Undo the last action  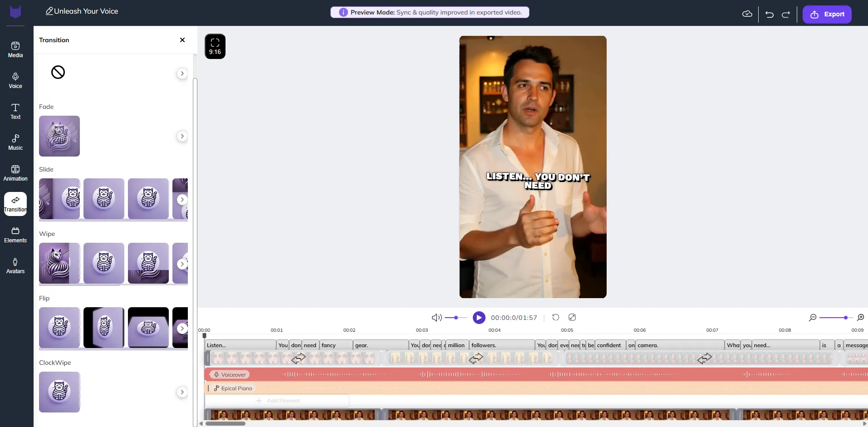pos(770,15)
